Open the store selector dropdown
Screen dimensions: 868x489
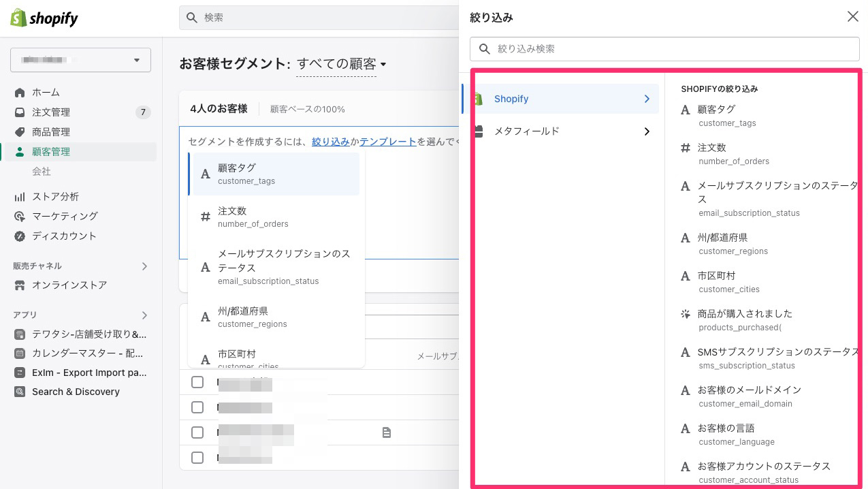pos(80,60)
